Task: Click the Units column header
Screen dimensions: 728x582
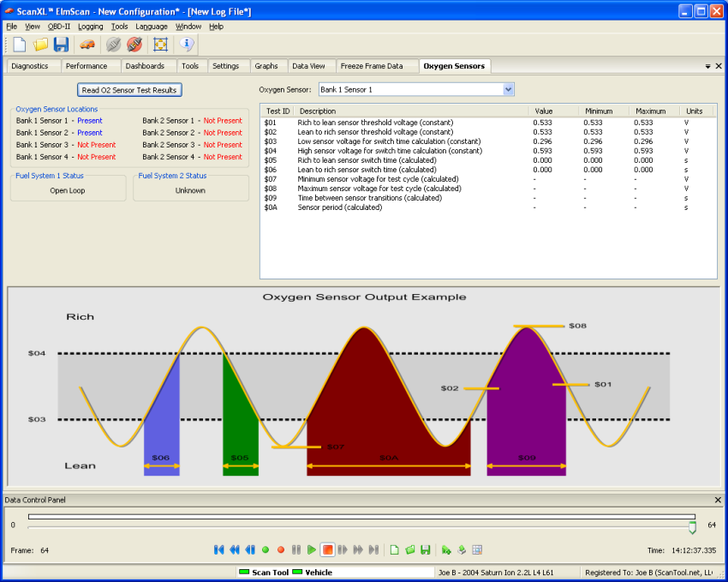Action: coord(696,111)
